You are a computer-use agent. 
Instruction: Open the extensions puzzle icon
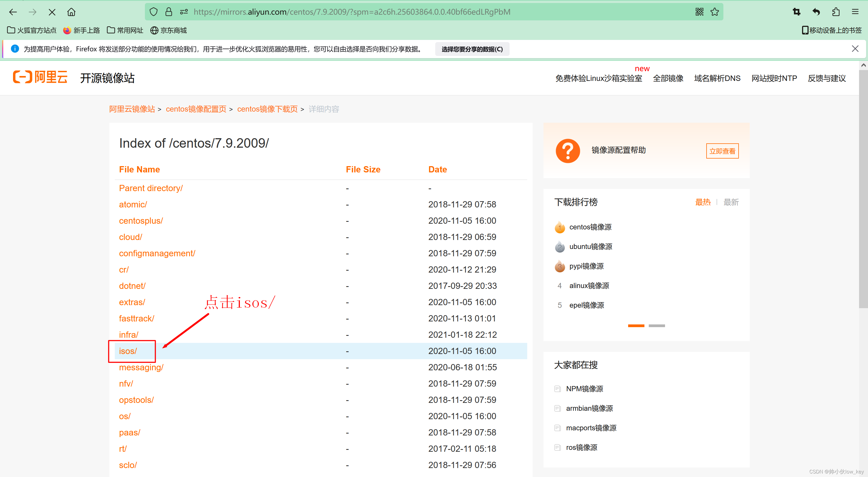pyautogui.click(x=836, y=12)
